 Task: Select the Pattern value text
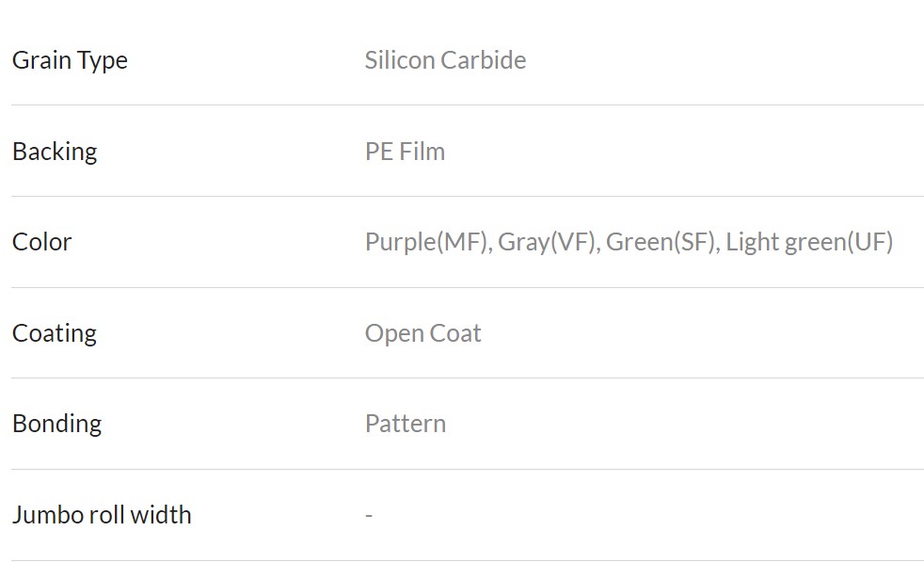click(406, 424)
